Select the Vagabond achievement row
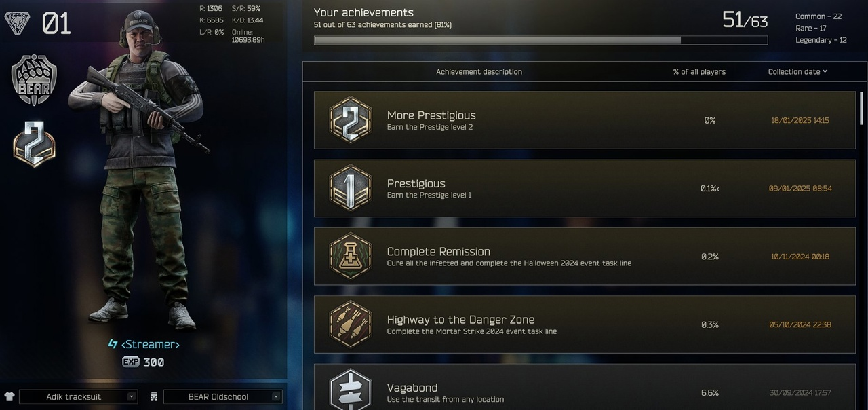Viewport: 868px width, 410px height. [585, 387]
